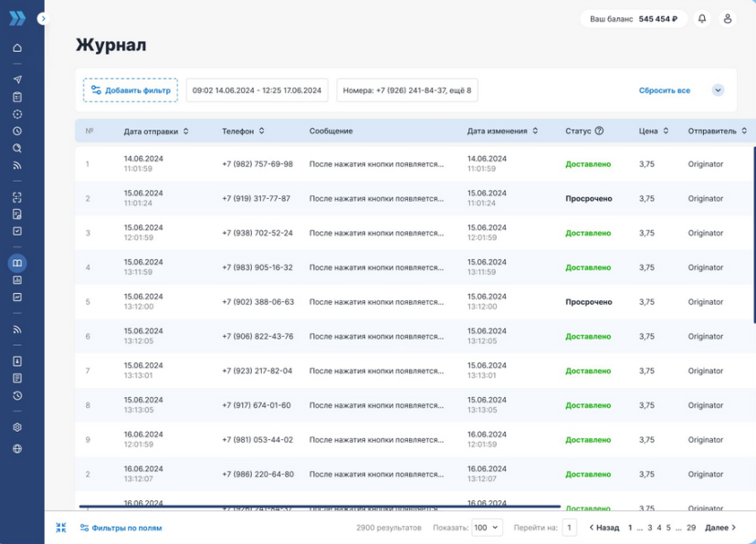The height and width of the screenshot is (544, 756).
Task: Sort by Отправитель column
Action: click(744, 131)
